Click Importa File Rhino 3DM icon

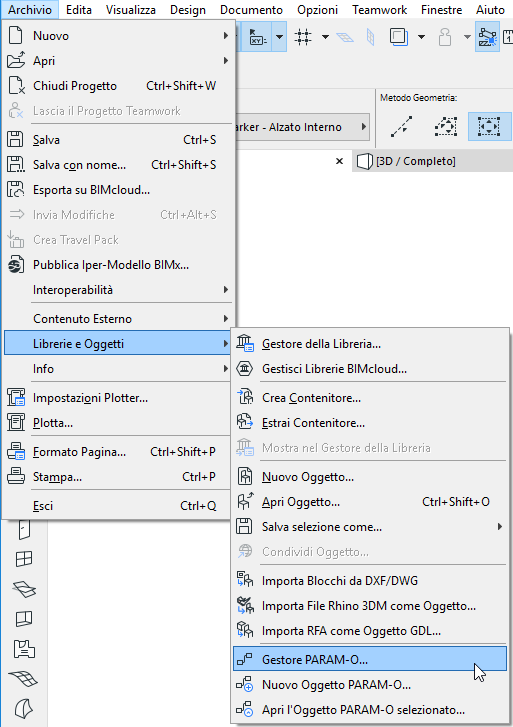click(x=245, y=605)
